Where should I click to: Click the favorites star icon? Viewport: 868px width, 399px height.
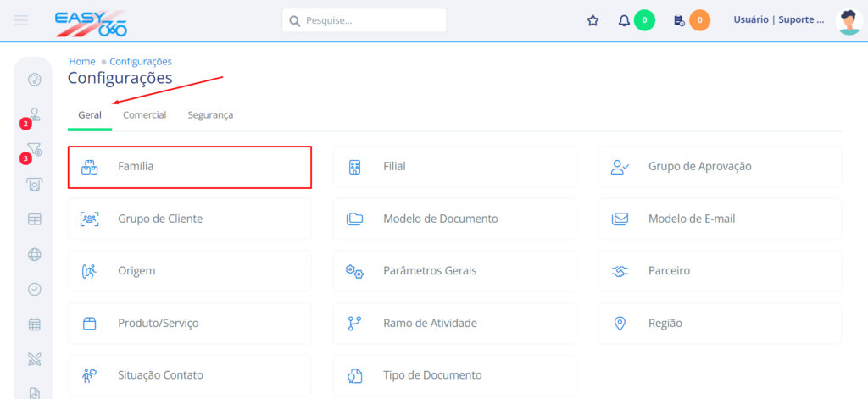click(593, 21)
